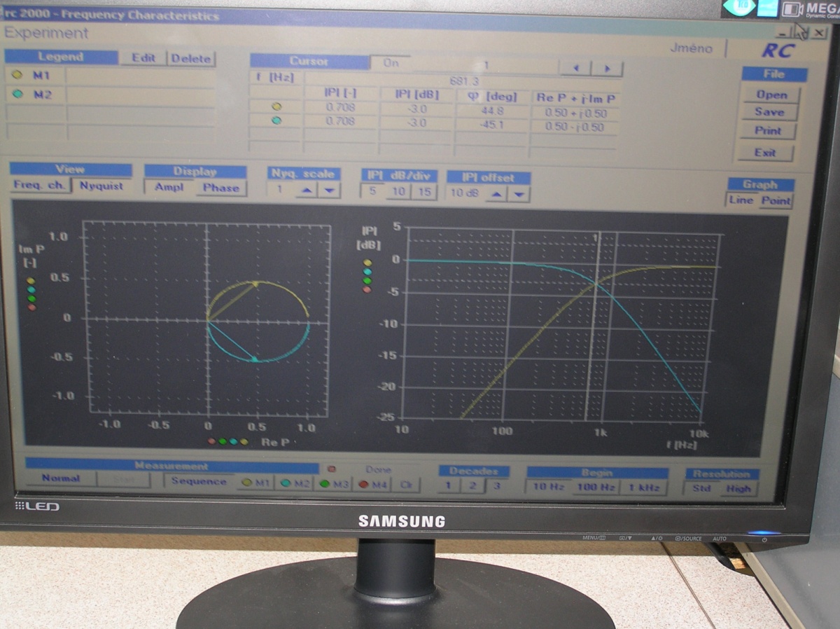Decrease |P| offset with down arrow

point(518,193)
